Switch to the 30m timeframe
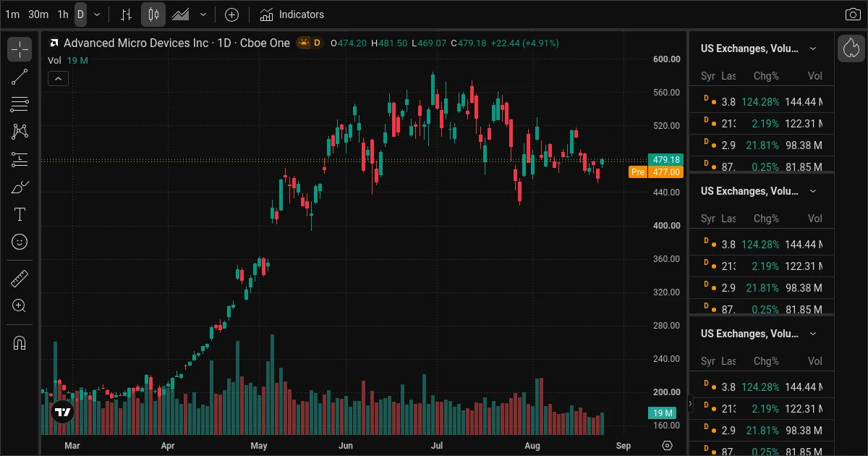This screenshot has width=868, height=456. 38,14
